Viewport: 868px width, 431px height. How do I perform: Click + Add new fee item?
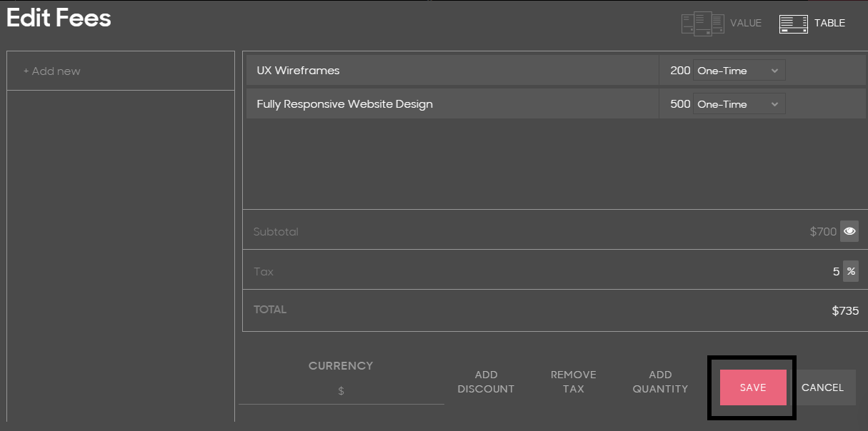[x=51, y=71]
